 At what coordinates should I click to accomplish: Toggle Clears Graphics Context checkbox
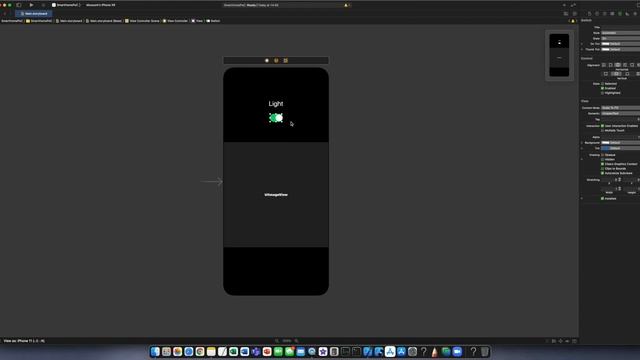602,164
